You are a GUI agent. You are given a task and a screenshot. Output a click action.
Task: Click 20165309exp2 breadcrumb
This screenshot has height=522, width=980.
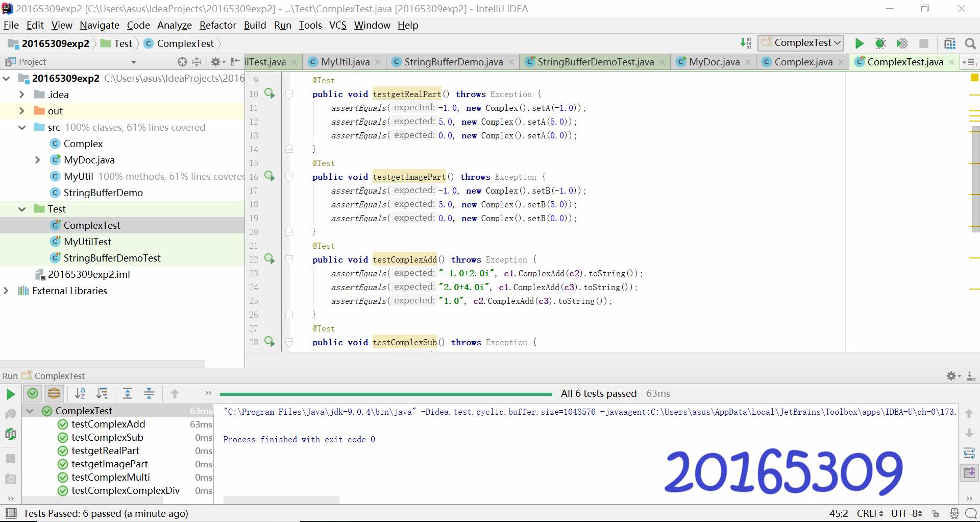(x=49, y=43)
